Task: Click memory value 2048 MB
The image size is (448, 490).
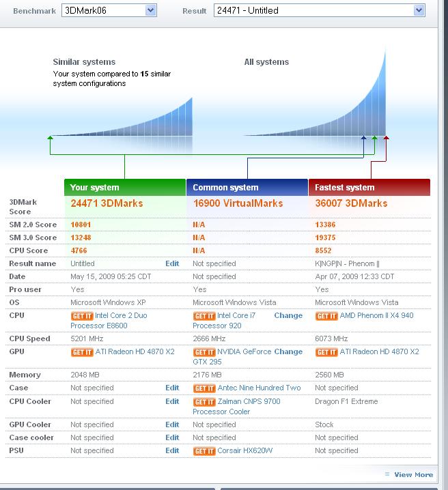Action: point(85,375)
